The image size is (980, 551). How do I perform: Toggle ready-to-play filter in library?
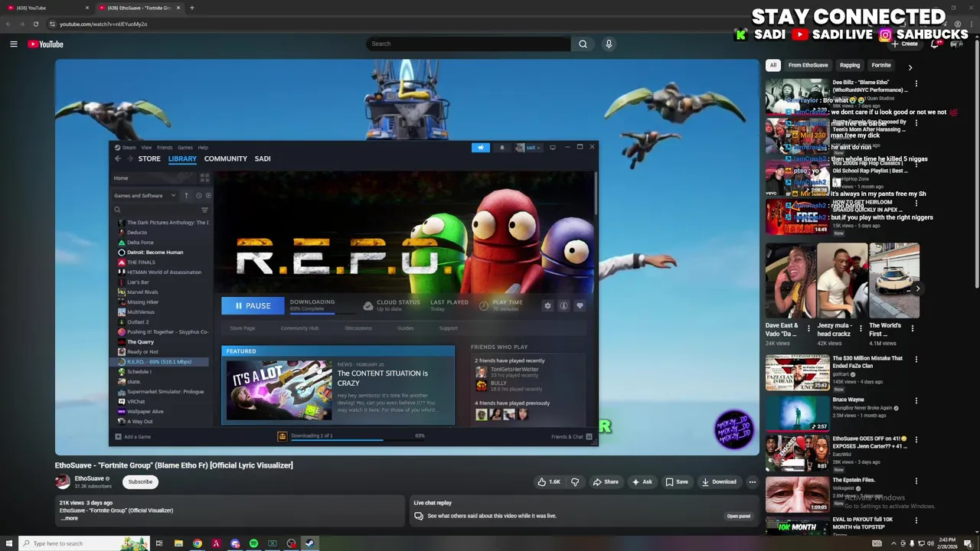(208, 195)
